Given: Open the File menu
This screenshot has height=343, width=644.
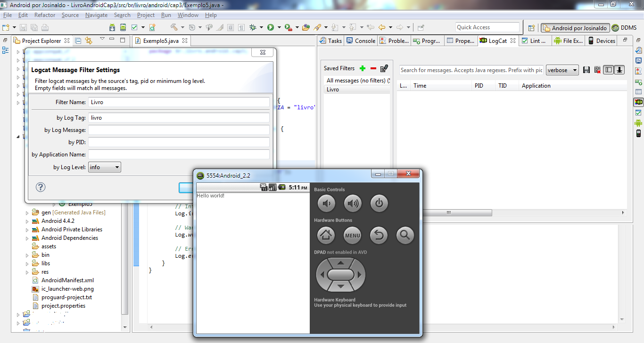Looking at the screenshot, I should pos(8,15).
